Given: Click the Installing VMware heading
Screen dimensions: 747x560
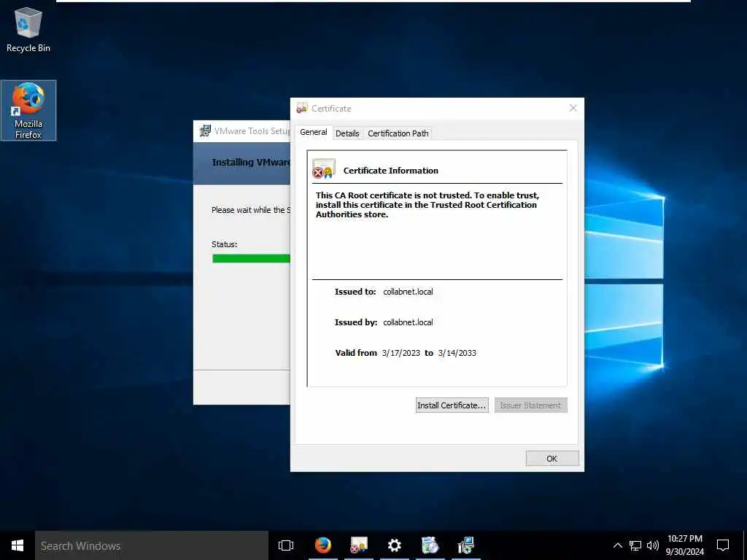Looking at the screenshot, I should point(251,163).
